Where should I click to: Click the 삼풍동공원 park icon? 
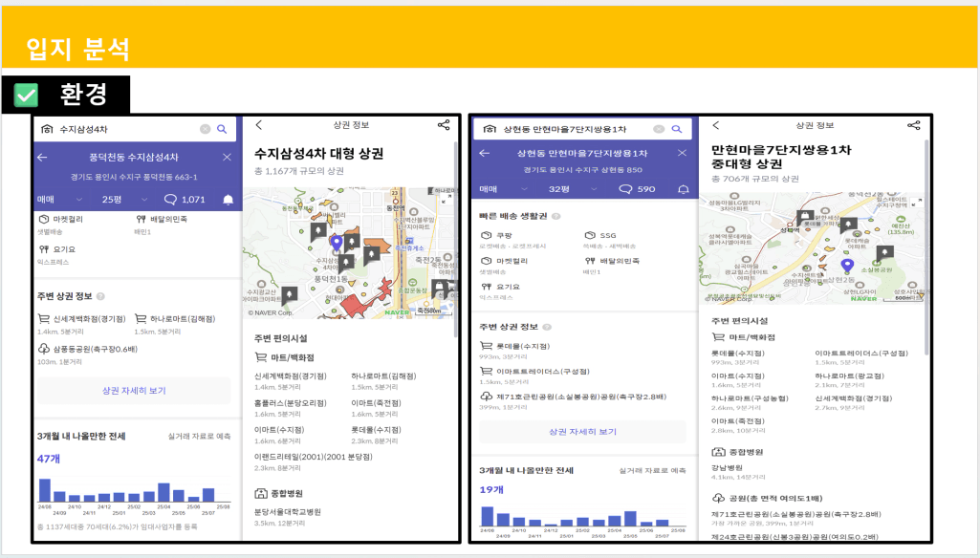[x=44, y=349]
